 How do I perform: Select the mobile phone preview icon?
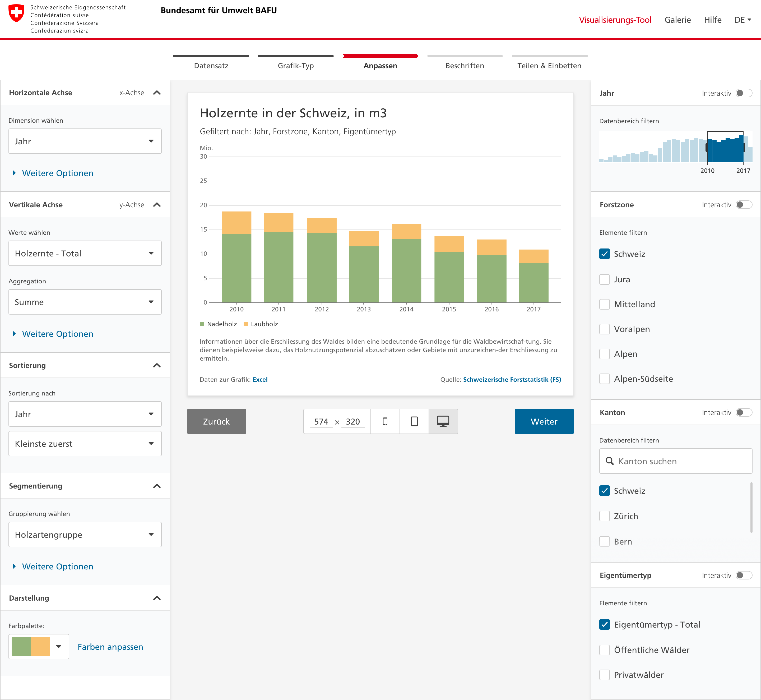(x=385, y=421)
